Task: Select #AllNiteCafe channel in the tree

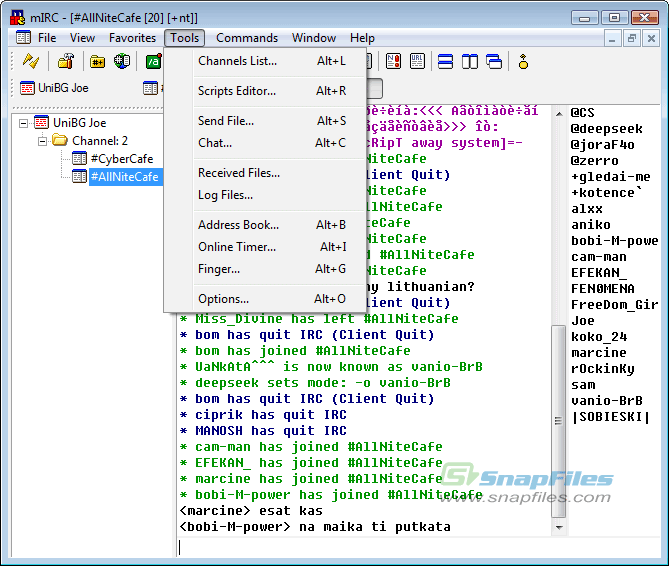Action: pyautogui.click(x=124, y=177)
